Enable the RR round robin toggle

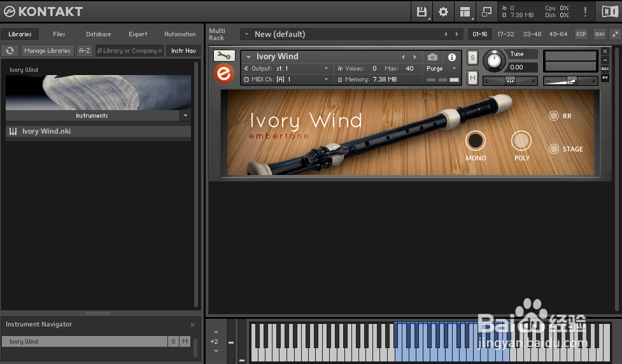coord(554,116)
